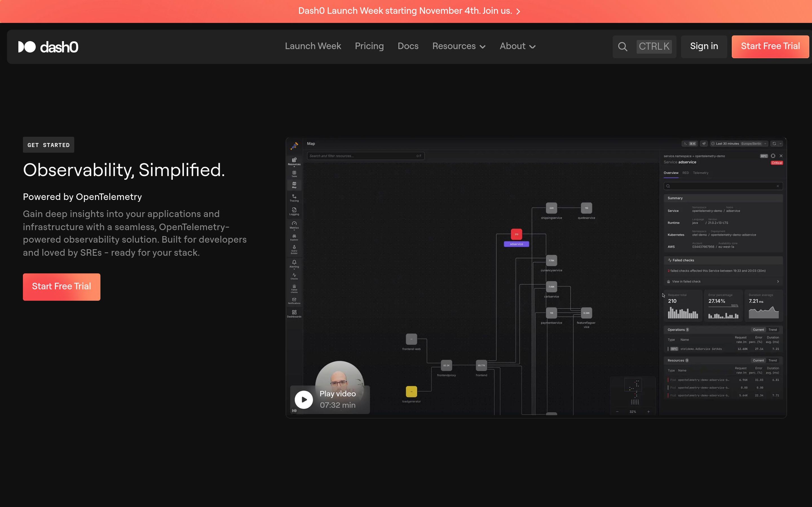This screenshot has width=812, height=507.
Task: Click the search magnifier icon
Action: tap(623, 46)
